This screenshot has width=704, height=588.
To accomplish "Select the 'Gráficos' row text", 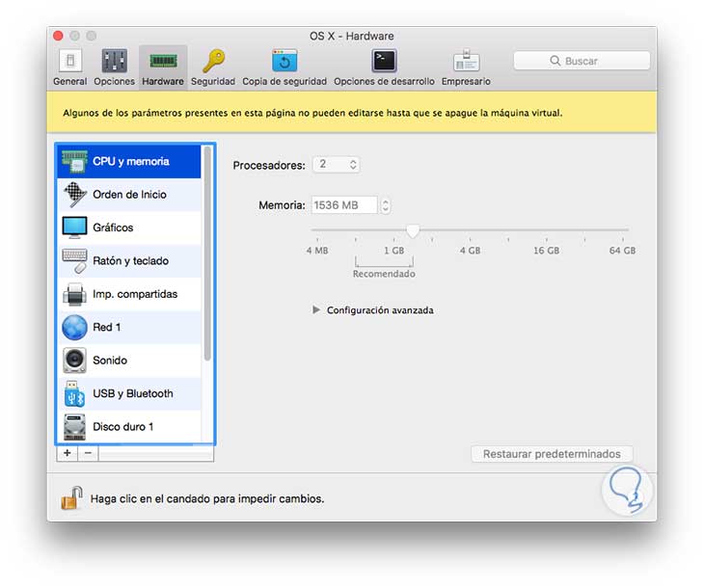I will pos(113,227).
